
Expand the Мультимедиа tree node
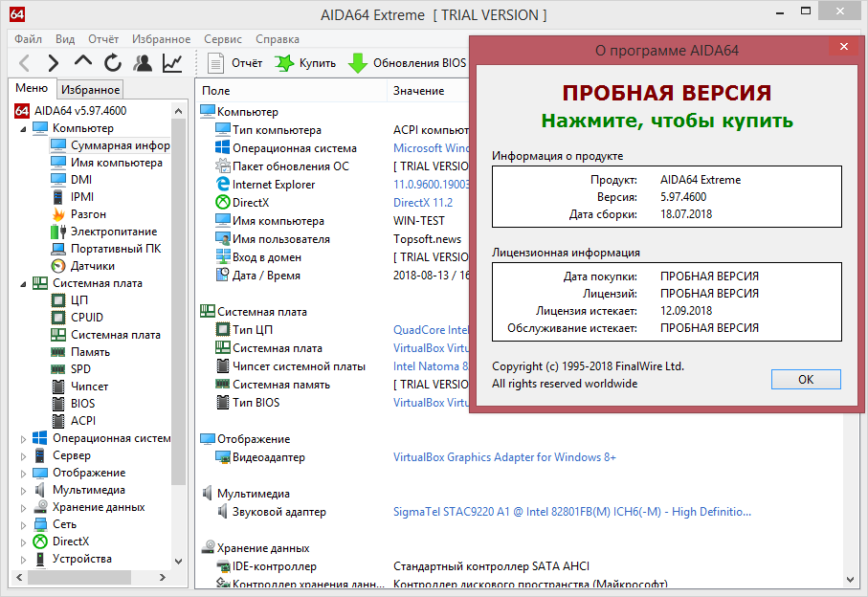(x=23, y=490)
